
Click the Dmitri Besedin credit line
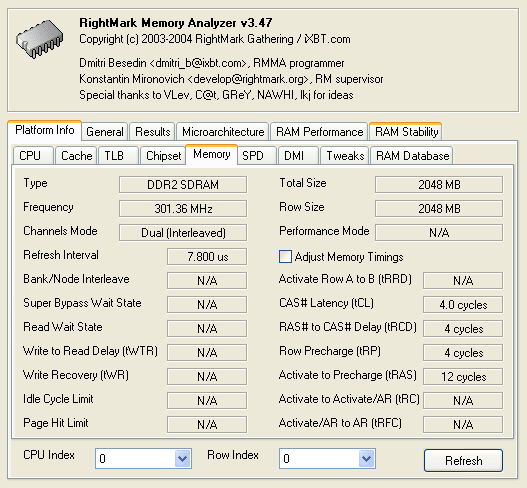(212, 63)
